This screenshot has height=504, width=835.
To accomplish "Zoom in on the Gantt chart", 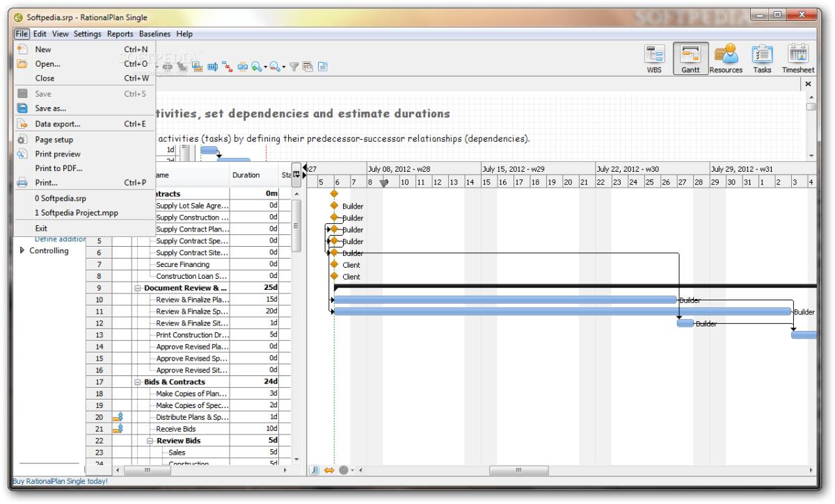I will [x=256, y=66].
